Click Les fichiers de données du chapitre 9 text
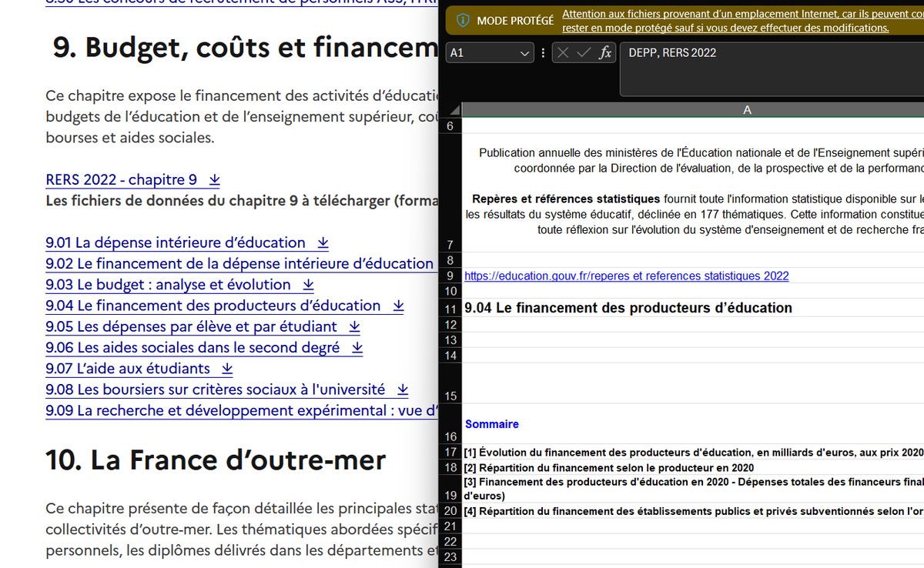Image resolution: width=924 pixels, height=568 pixels. (x=241, y=201)
